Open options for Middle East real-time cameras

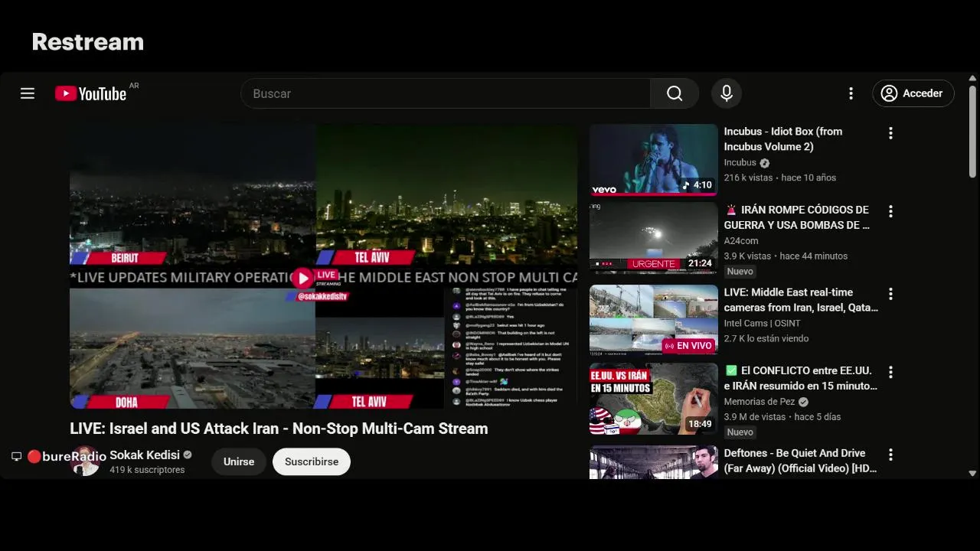point(890,294)
